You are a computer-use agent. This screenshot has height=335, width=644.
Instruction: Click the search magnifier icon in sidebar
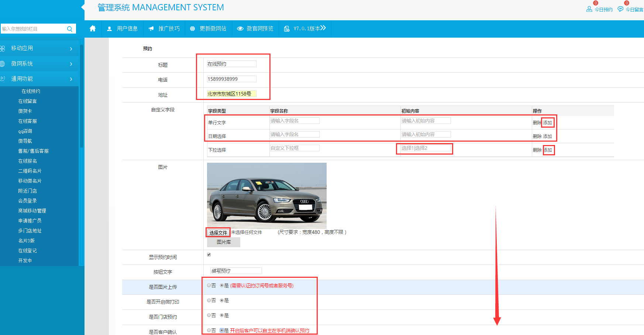69,29
